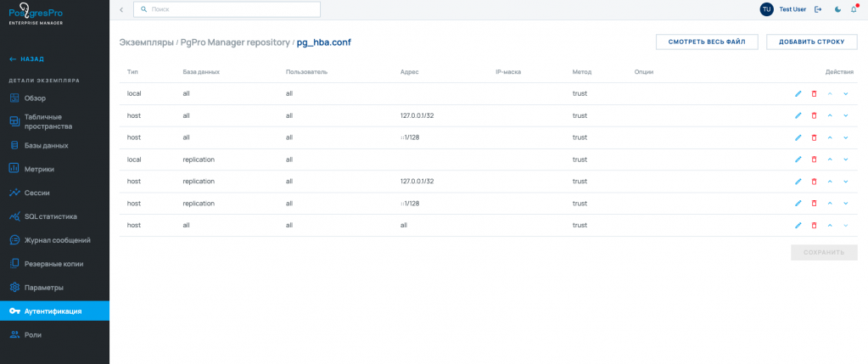Edit the 127.0.0.1/32 all-databases host rule
Image resolution: width=868 pixels, height=364 pixels.
click(798, 115)
